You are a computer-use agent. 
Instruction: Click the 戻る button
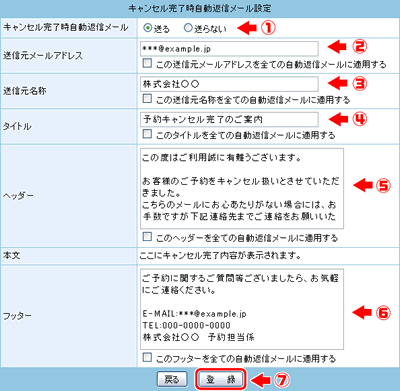[172, 379]
